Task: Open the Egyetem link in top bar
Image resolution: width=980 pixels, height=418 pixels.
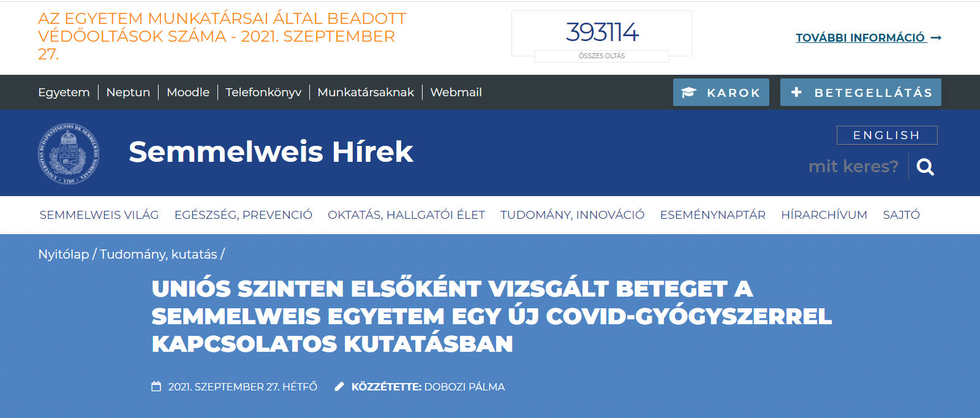Action: [x=64, y=93]
